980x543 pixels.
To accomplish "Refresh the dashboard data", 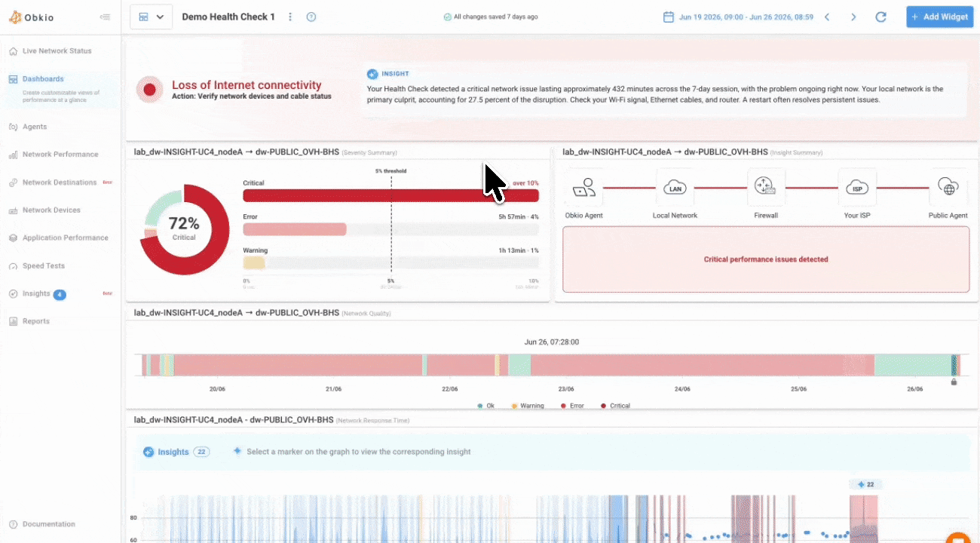I will tap(880, 17).
